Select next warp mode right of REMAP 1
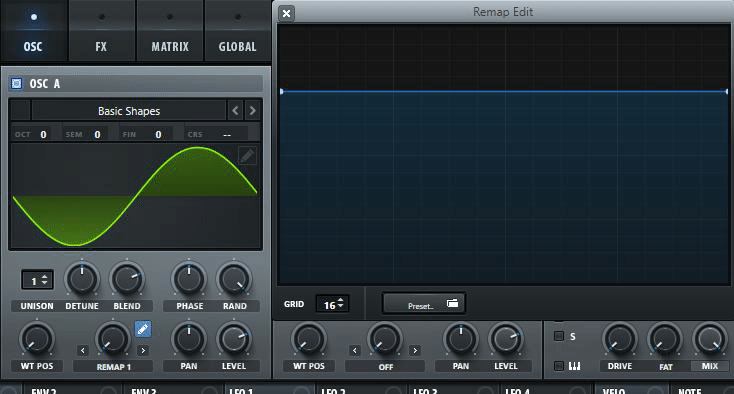This screenshot has width=734, height=394. [143, 350]
